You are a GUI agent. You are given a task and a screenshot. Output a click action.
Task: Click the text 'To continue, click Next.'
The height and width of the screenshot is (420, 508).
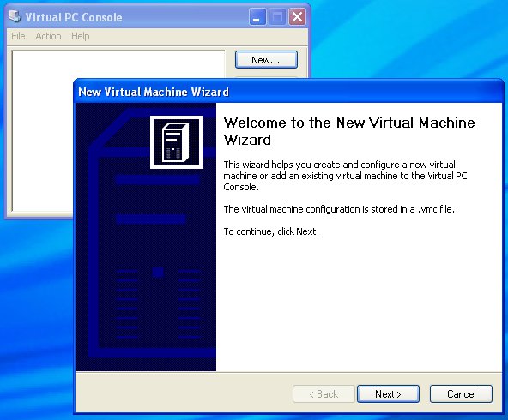point(271,231)
